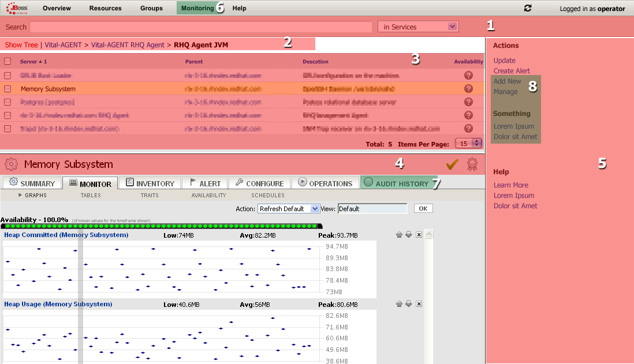Change the Items Per Page stepper value

(477, 144)
